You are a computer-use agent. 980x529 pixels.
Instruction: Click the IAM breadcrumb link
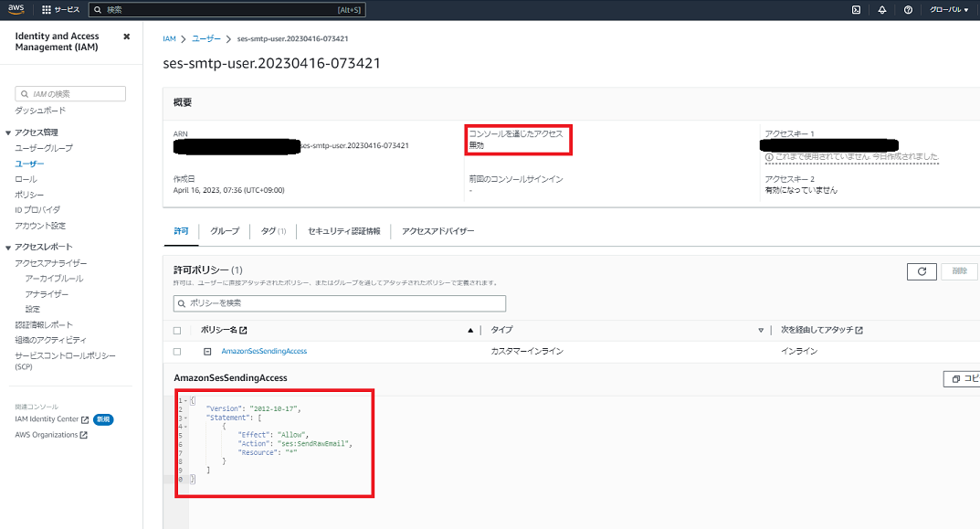[169, 38]
